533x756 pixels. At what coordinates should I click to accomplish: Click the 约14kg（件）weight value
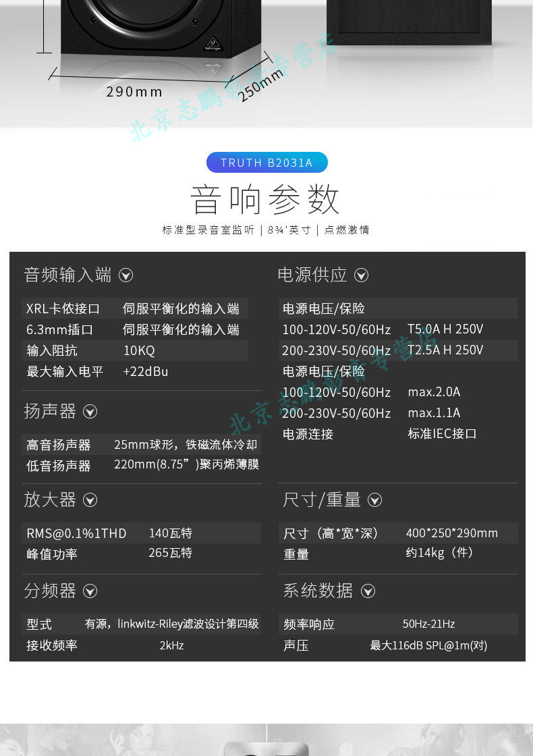coord(439,553)
